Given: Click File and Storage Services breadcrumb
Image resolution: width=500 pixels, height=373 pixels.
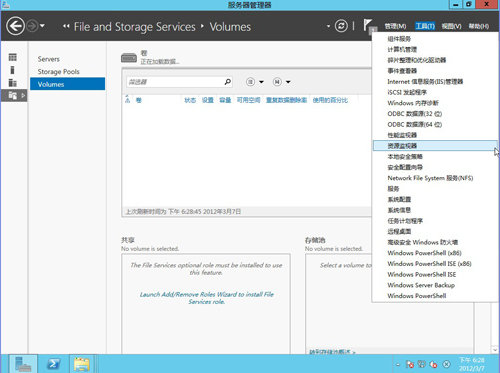Looking at the screenshot, I should (x=135, y=27).
